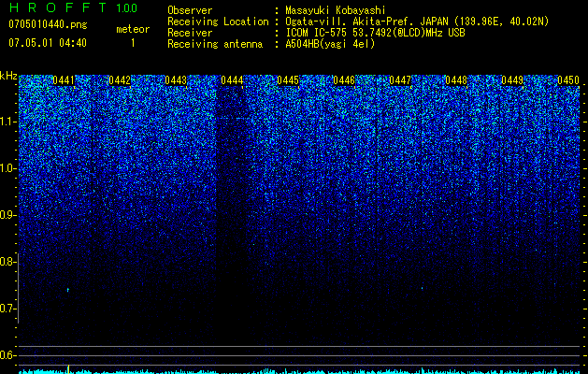Click the 0442 time marker
The width and height of the screenshot is (588, 374).
click(120, 80)
